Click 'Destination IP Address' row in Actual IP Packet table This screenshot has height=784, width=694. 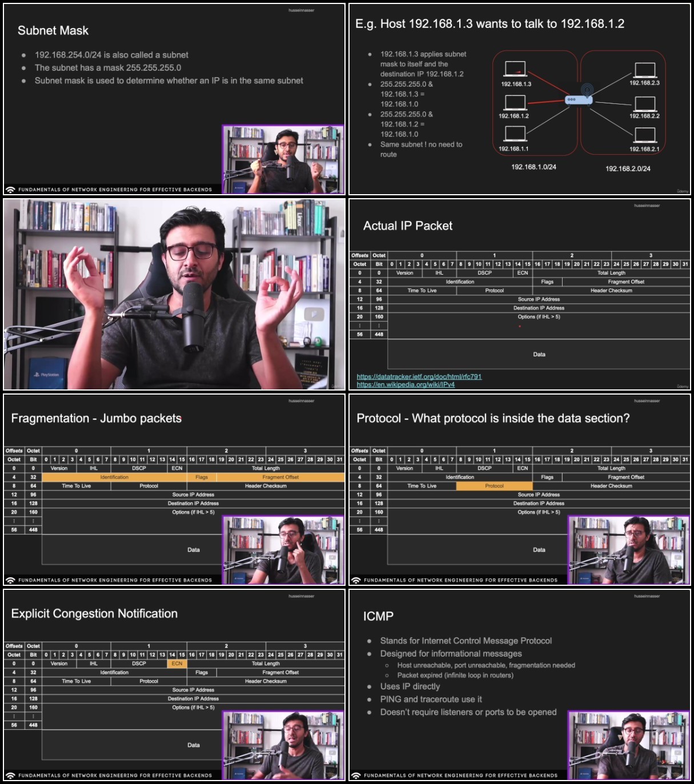(539, 308)
